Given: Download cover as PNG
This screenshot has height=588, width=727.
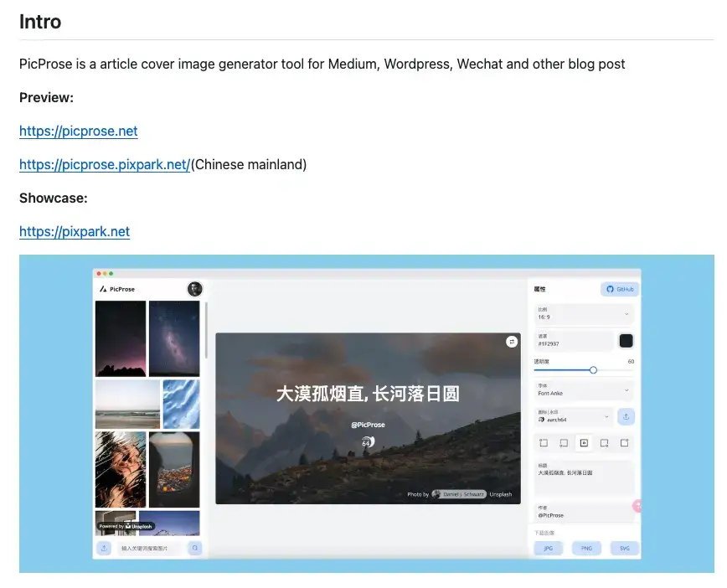Looking at the screenshot, I should pyautogui.click(x=586, y=548).
